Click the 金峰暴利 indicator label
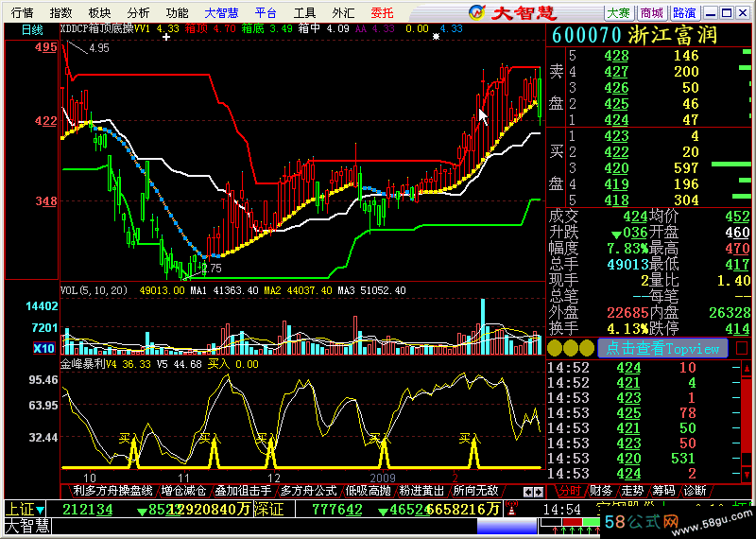The image size is (756, 539). coord(82,364)
